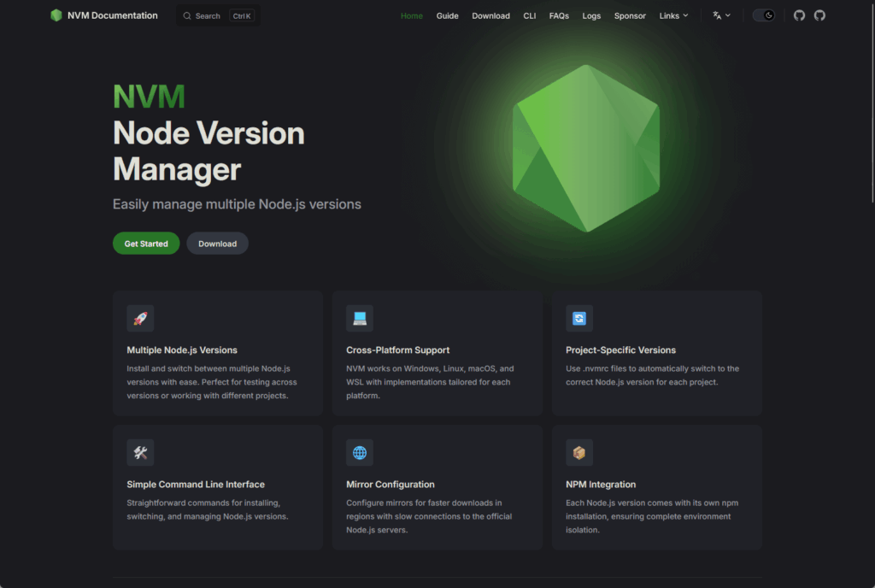Image resolution: width=875 pixels, height=588 pixels.
Task: Select the "Multiple Node.js Versions" card title
Action: pyautogui.click(x=182, y=350)
